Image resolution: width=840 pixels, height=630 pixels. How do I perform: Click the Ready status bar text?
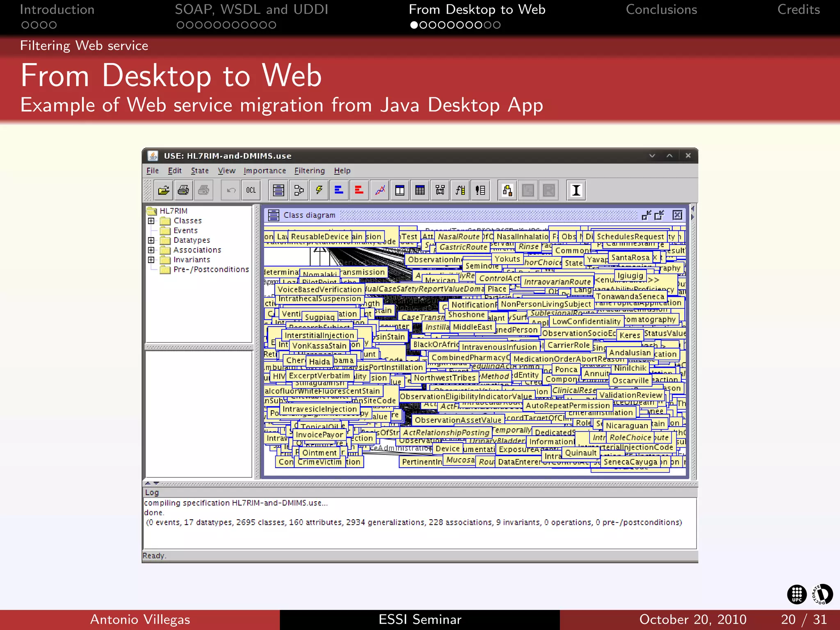(x=154, y=556)
